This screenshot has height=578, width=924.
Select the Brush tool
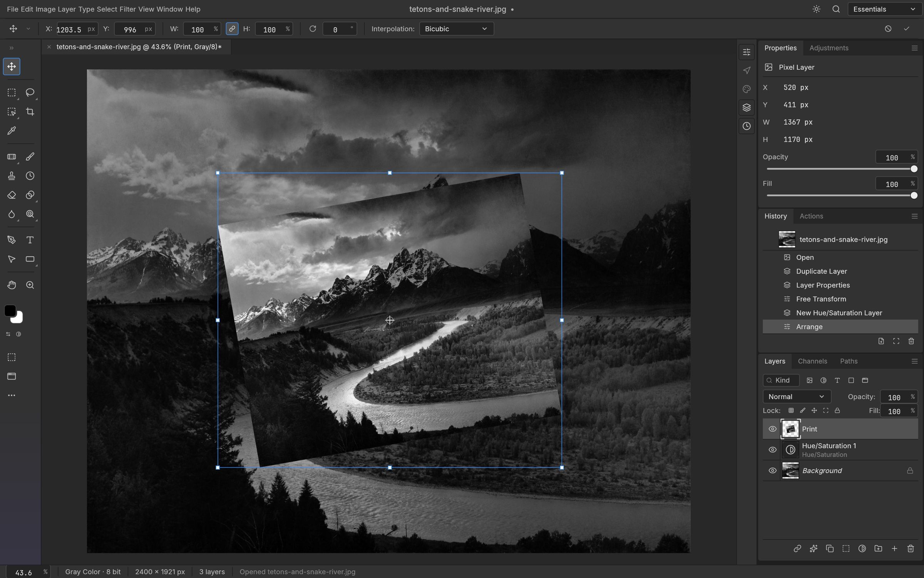(30, 156)
